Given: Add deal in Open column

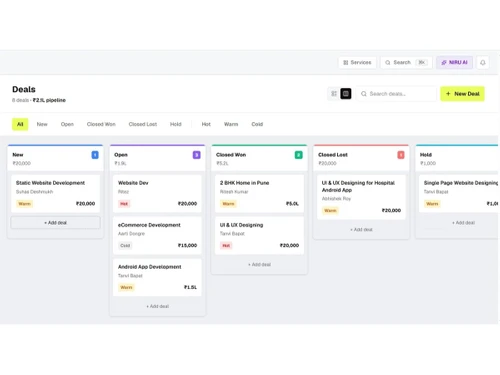Looking at the screenshot, I should (157, 306).
